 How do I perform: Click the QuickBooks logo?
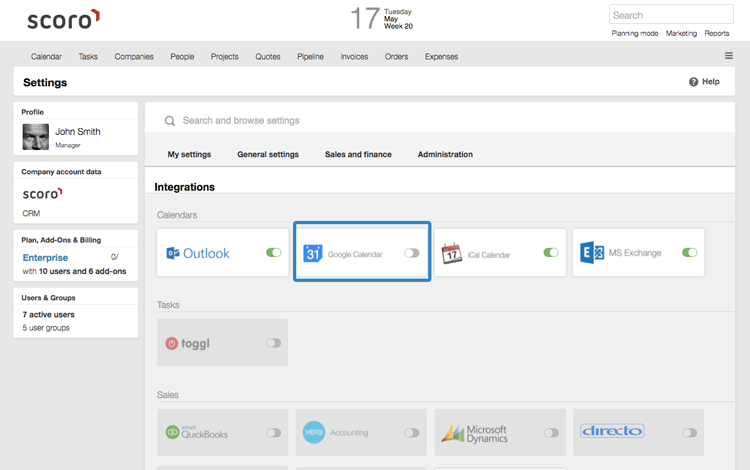[x=197, y=432]
